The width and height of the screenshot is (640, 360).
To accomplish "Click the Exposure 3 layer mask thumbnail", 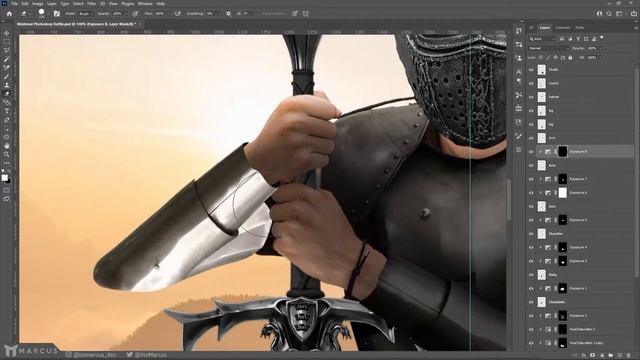I will pos(562,261).
